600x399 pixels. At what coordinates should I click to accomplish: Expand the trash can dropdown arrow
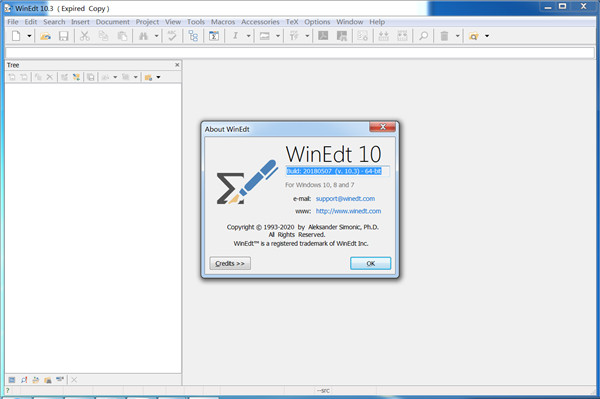pos(457,36)
